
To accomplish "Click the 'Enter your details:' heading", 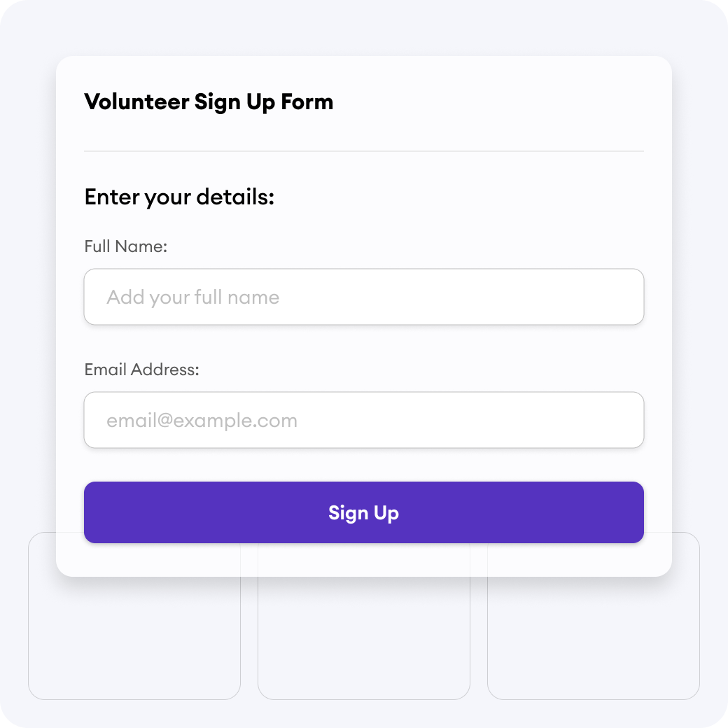I will coord(179,197).
